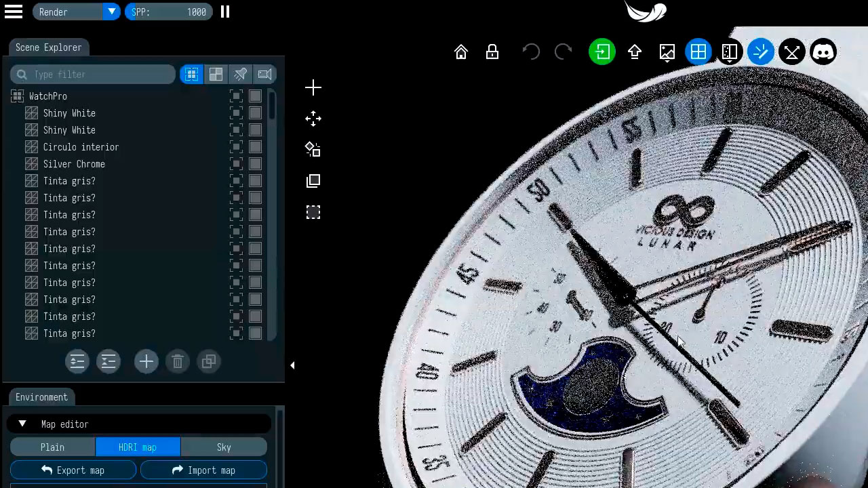Click the Import map button
The height and width of the screenshot is (488, 868).
(x=203, y=470)
